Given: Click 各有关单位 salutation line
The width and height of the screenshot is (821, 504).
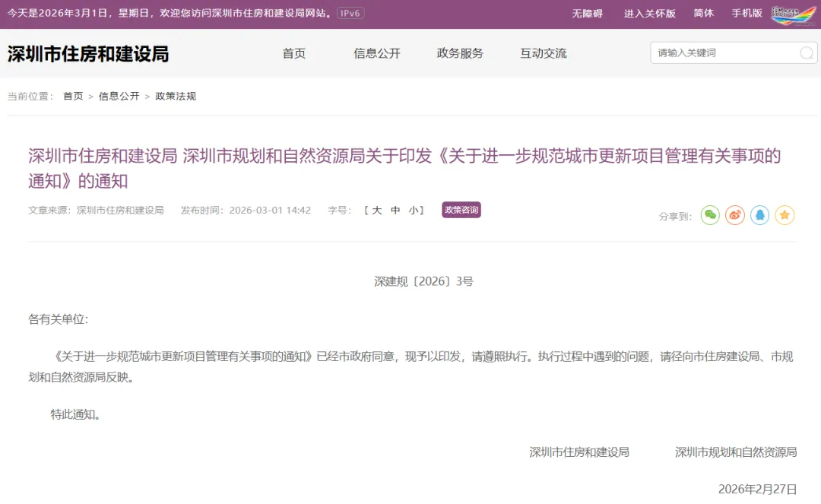Looking at the screenshot, I should click(58, 319).
